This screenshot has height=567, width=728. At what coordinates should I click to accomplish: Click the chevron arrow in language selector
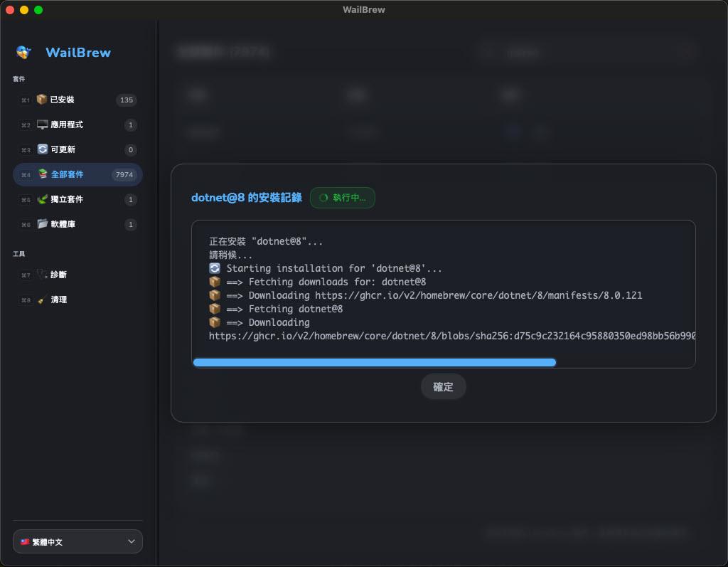[131, 541]
